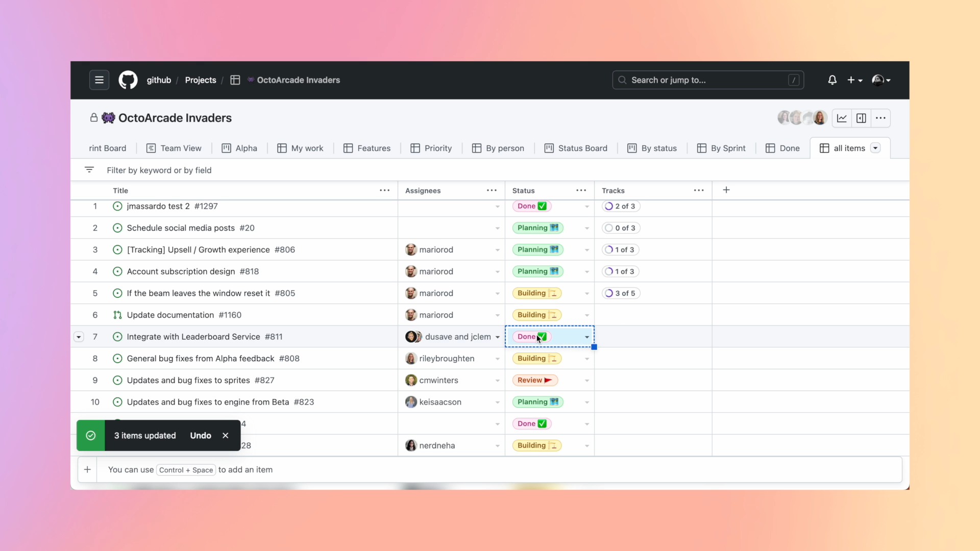Open Tracks column options menu
This screenshot has width=980, height=551.
point(699,190)
